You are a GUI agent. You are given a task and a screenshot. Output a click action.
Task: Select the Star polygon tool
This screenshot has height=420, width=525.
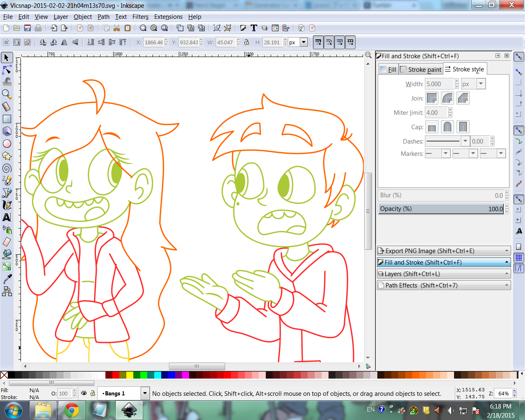coord(7,156)
